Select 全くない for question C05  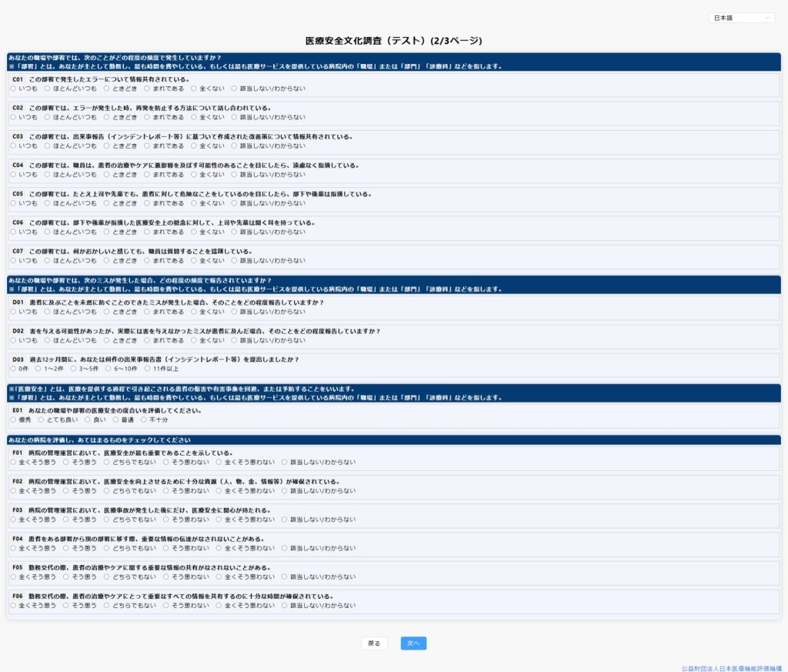(194, 203)
